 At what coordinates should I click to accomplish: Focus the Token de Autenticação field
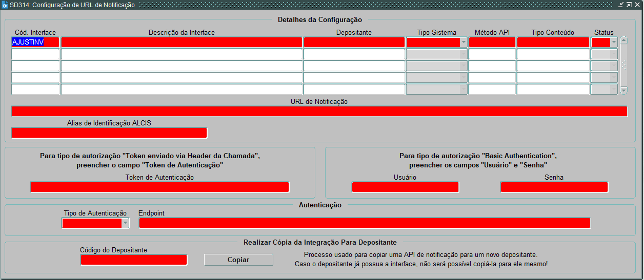pos(159,187)
